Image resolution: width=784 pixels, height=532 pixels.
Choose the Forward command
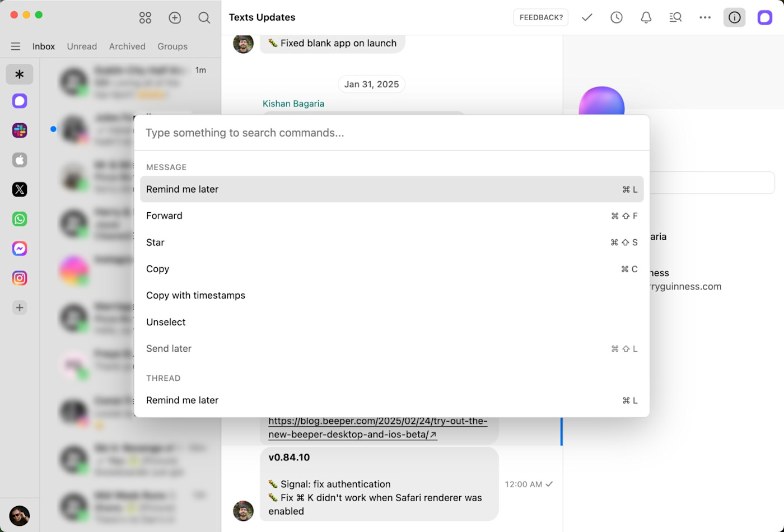(x=392, y=216)
